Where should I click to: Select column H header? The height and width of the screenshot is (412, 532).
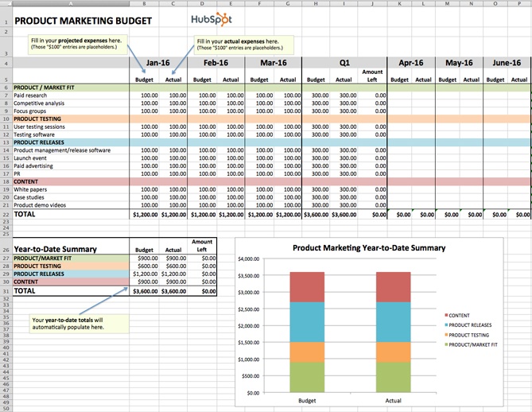coord(316,3)
